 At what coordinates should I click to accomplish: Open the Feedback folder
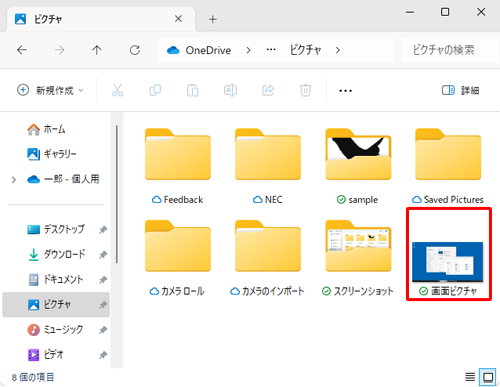point(178,166)
